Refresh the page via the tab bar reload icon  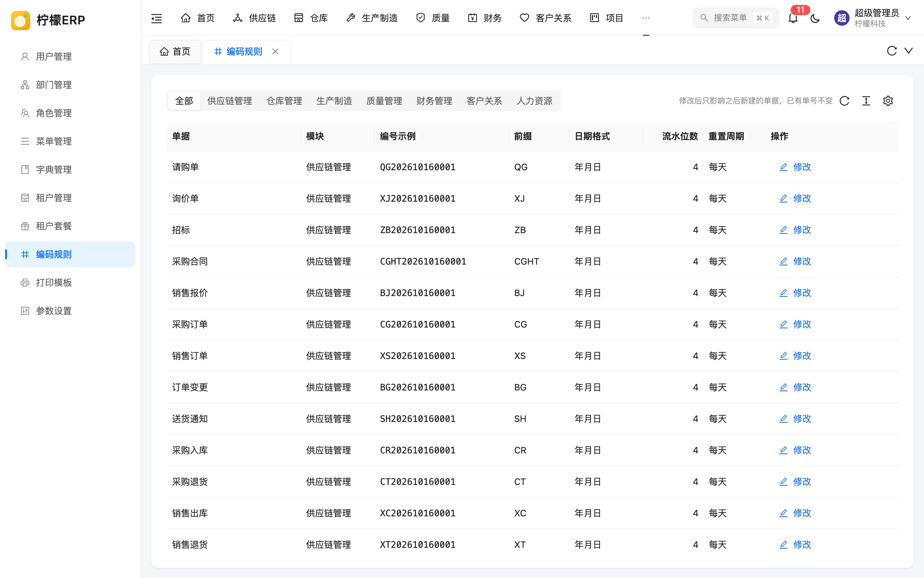pyautogui.click(x=892, y=51)
